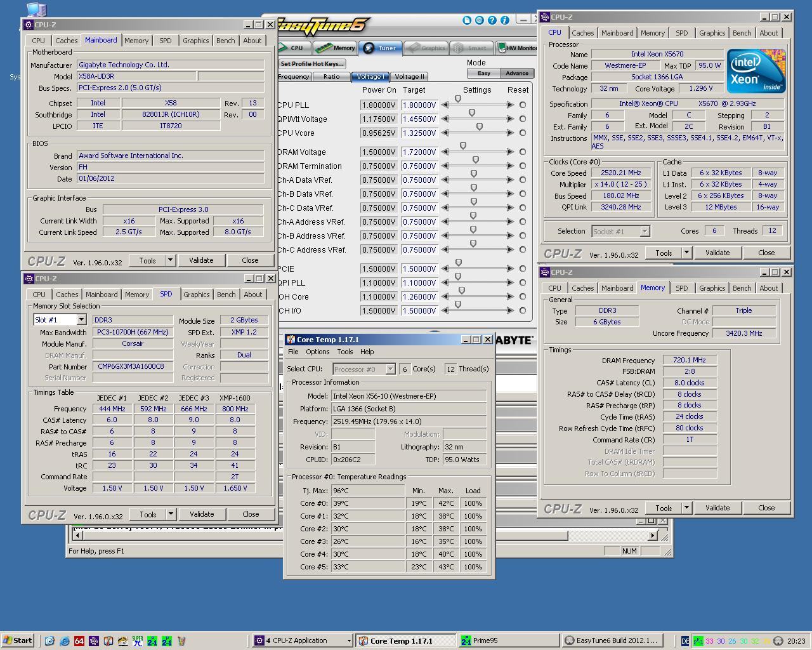The image size is (812, 650).
Task: Click the Memory module icon in EasyTune6 tabs
Action: (324, 48)
